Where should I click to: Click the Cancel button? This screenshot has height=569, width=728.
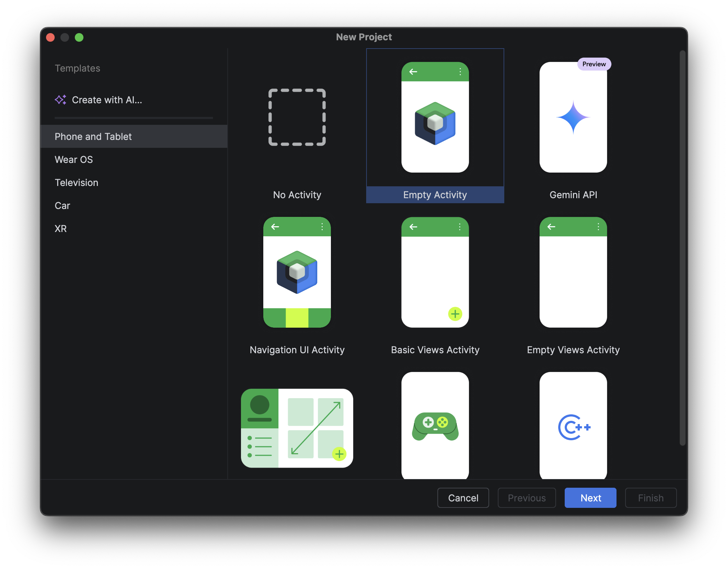point(463,498)
